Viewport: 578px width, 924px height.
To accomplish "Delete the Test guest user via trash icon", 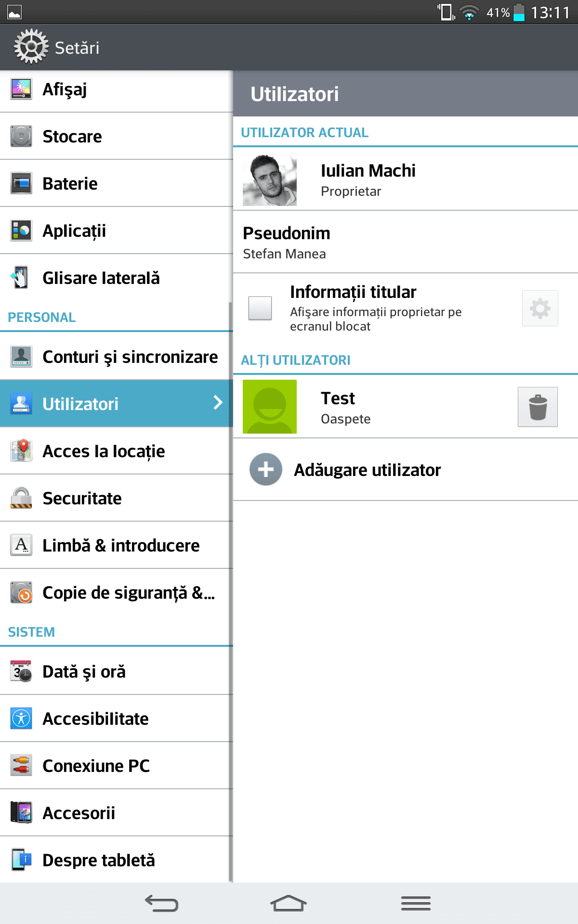I will (538, 407).
